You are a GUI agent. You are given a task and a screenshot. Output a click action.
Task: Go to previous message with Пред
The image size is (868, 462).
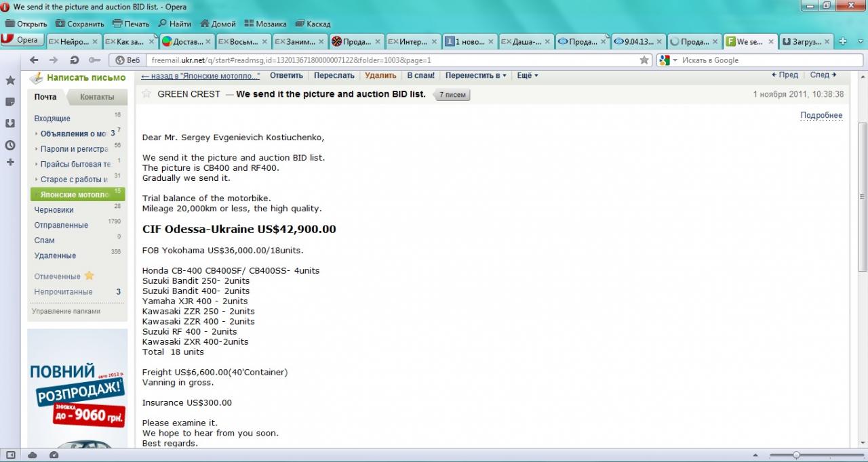785,75
